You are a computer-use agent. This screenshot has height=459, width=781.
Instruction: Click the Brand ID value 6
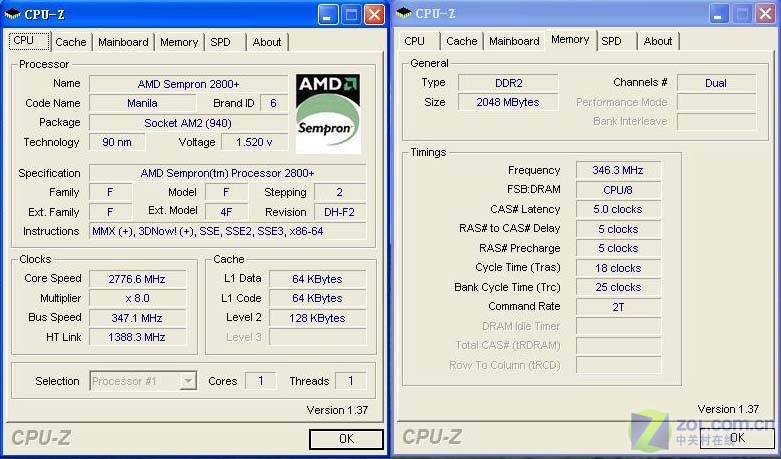coord(273,104)
